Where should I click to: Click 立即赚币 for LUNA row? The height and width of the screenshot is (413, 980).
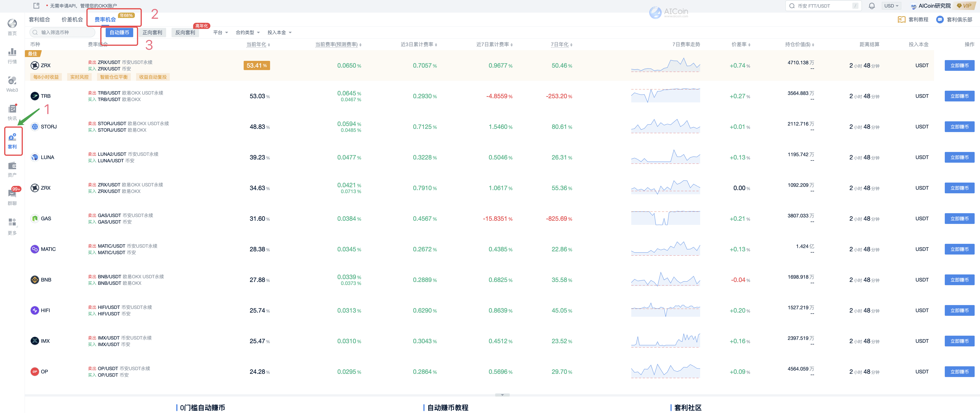tap(959, 157)
